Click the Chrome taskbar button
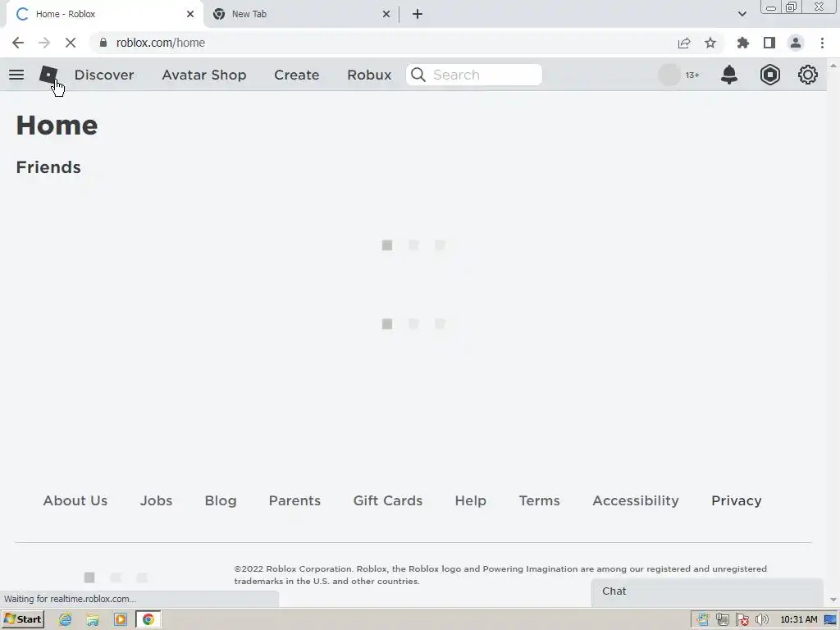This screenshot has width=840, height=630. coord(148,619)
